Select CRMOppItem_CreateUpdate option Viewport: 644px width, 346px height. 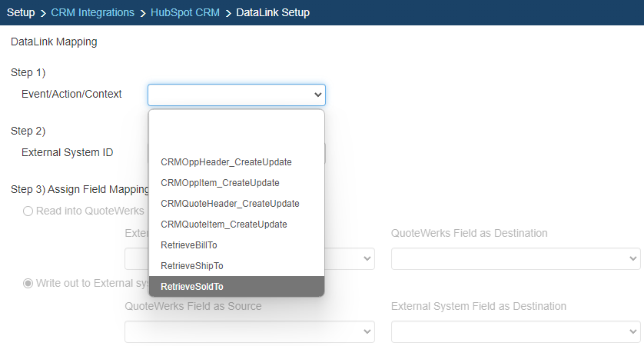pos(220,183)
